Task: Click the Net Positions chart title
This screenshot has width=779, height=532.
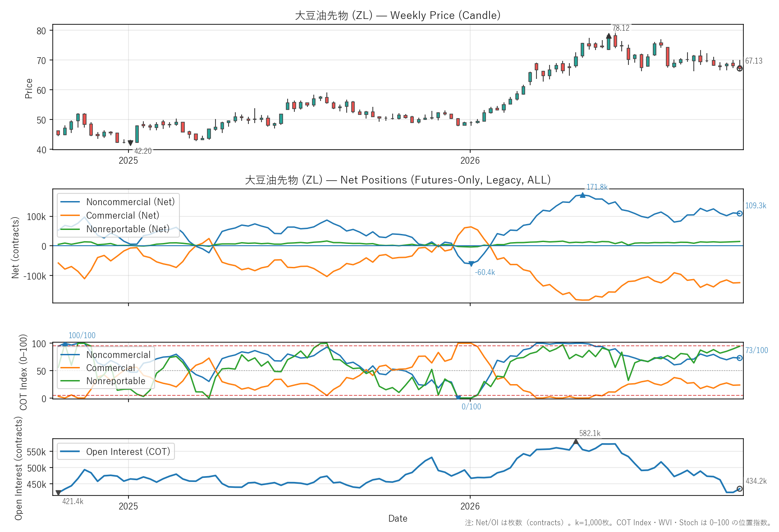Action: coord(398,180)
